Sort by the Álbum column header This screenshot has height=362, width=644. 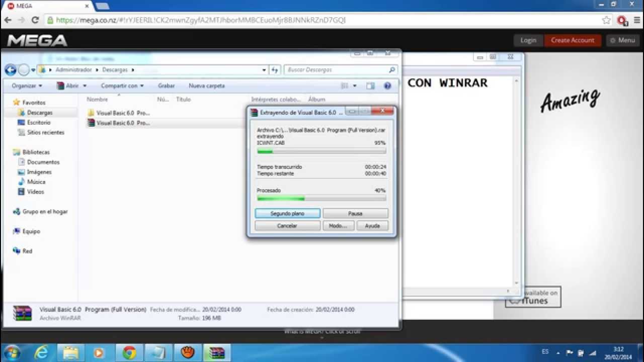point(316,100)
